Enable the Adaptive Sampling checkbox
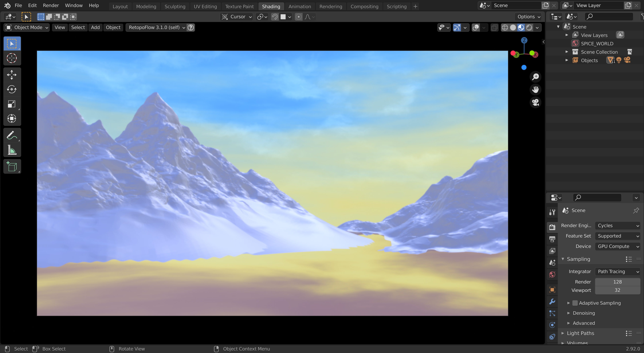This screenshot has height=353, width=644. [x=575, y=303]
